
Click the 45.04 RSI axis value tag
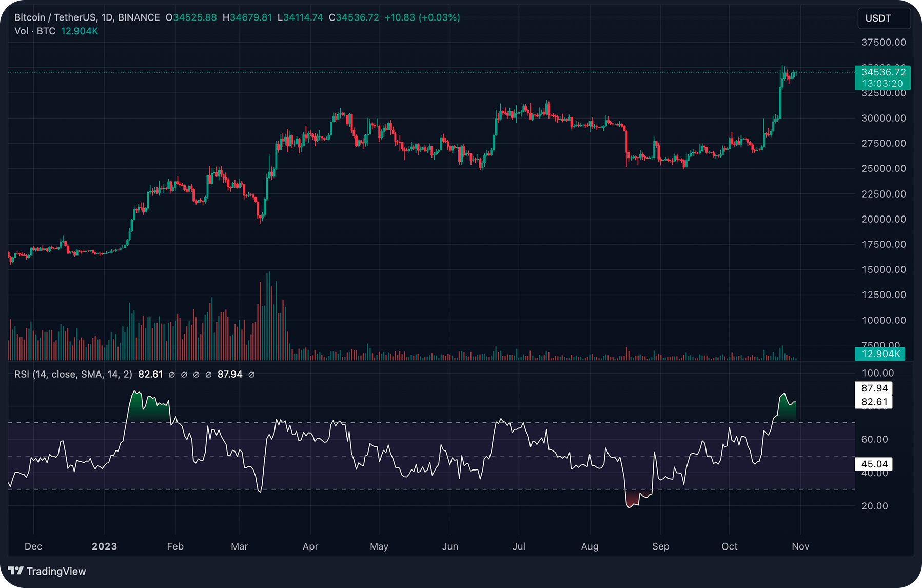click(x=874, y=464)
